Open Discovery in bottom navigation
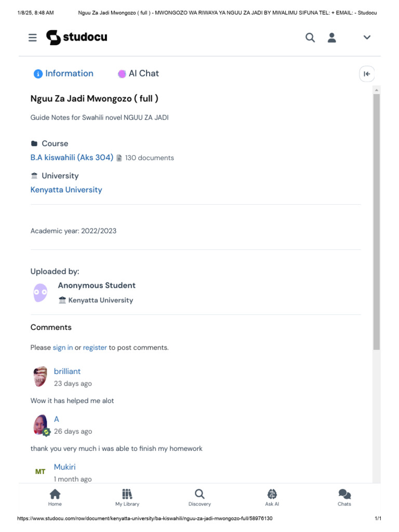The width and height of the screenshot is (399, 532). (199, 497)
